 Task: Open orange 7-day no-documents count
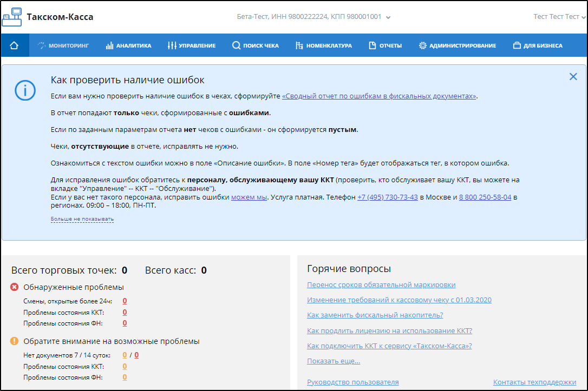pos(125,355)
